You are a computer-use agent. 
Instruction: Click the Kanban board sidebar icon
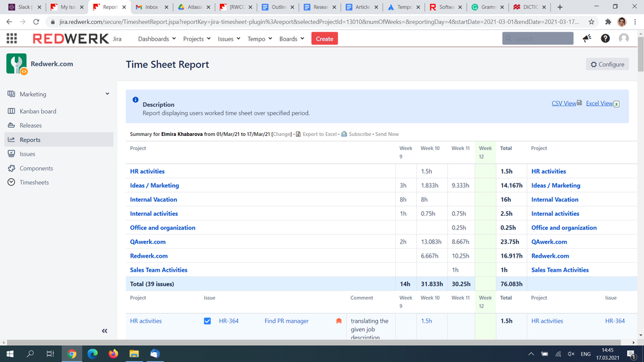click(x=12, y=111)
